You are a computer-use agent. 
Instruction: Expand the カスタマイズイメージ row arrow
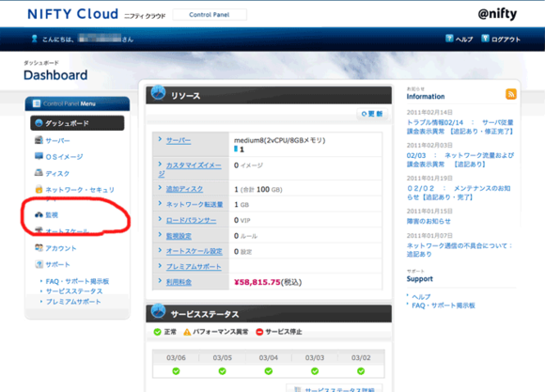pos(160,165)
